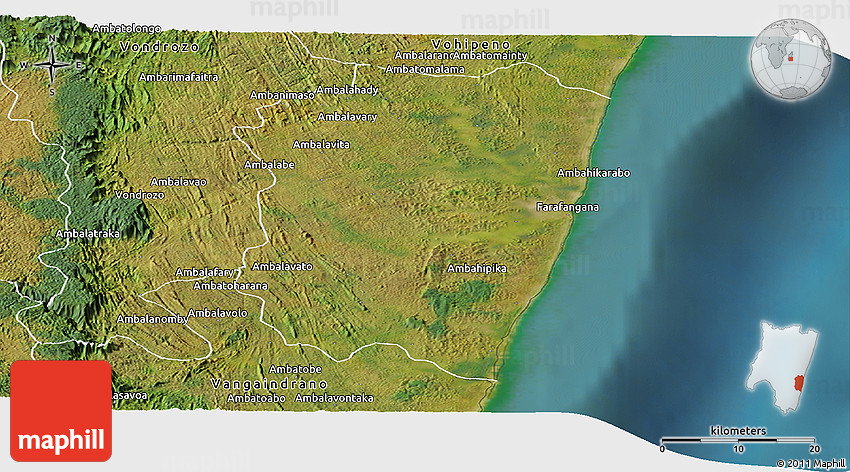This screenshot has width=850, height=472.
Task: Click the Ambatolongo place label
Action: (x=126, y=28)
